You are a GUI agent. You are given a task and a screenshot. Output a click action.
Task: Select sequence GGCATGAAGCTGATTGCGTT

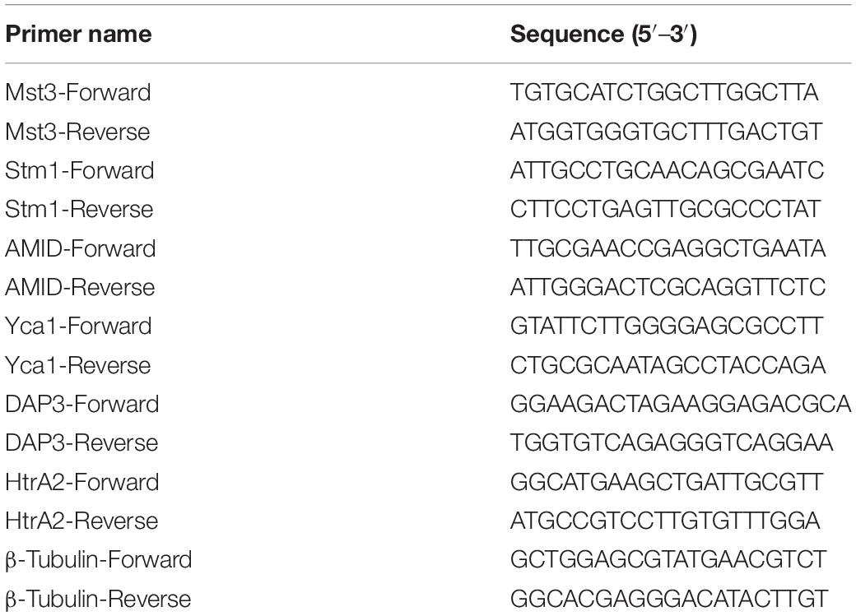pyautogui.click(x=666, y=482)
